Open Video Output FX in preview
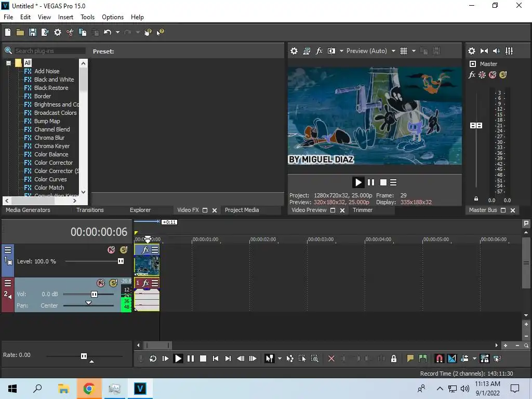Image resolution: width=532 pixels, height=399 pixels. point(319,51)
